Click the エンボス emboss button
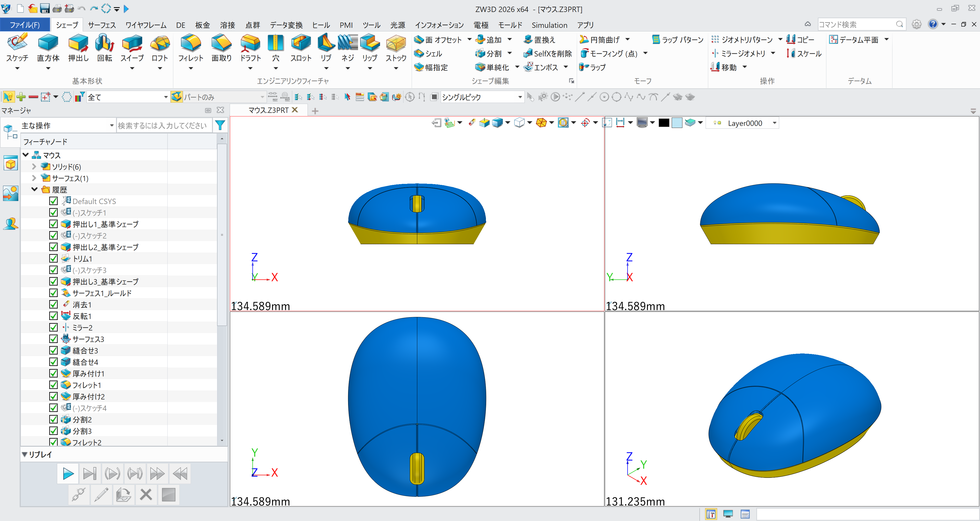 coord(541,67)
